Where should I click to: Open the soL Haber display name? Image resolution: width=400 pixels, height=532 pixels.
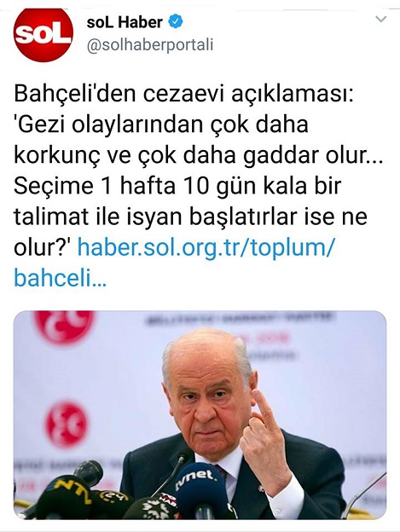pyautogui.click(x=125, y=22)
